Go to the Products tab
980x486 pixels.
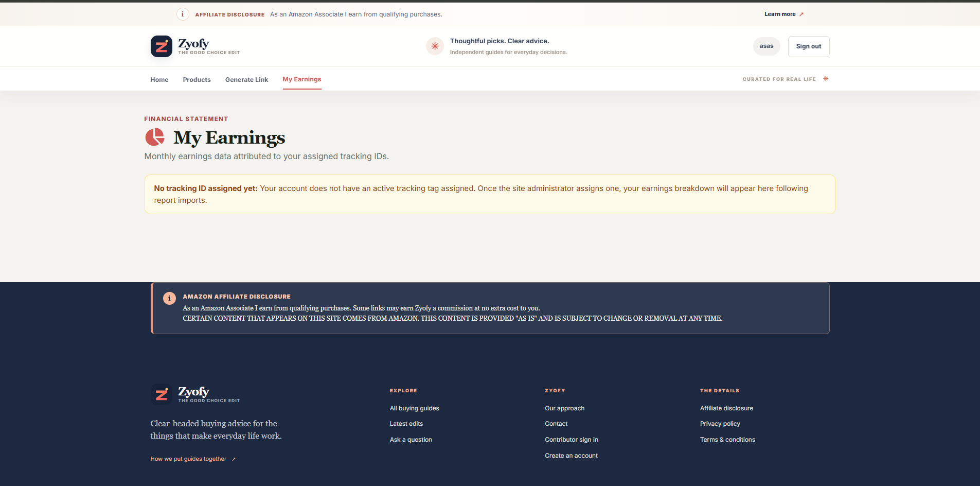[x=197, y=79]
